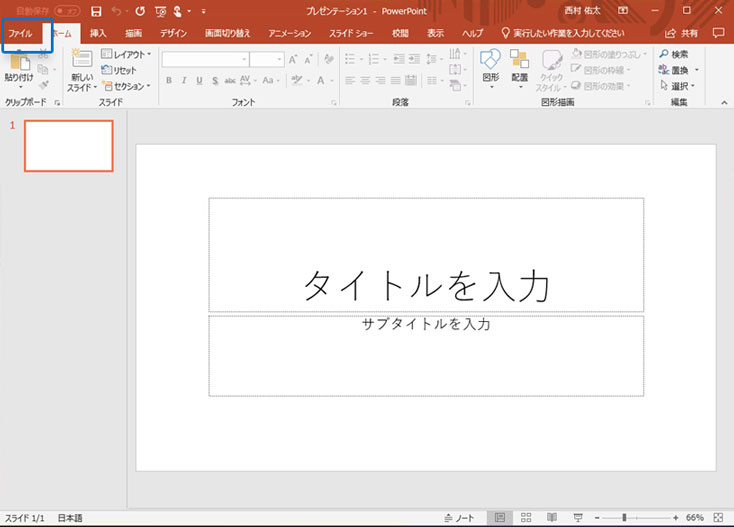The image size is (734, 527).
Task: Click the Save icon in quick access toolbar
Action: coord(96,11)
